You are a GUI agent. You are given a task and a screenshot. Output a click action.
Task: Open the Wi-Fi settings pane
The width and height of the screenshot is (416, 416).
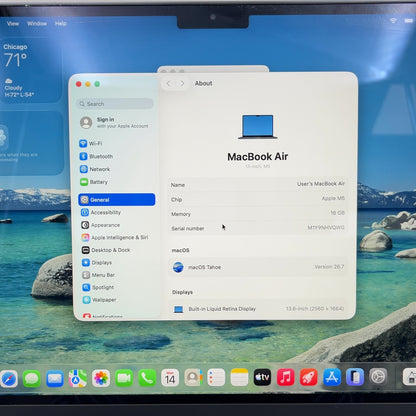(x=91, y=143)
